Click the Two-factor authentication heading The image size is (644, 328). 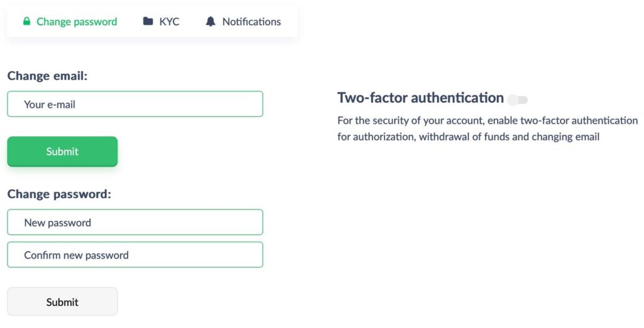click(x=420, y=98)
